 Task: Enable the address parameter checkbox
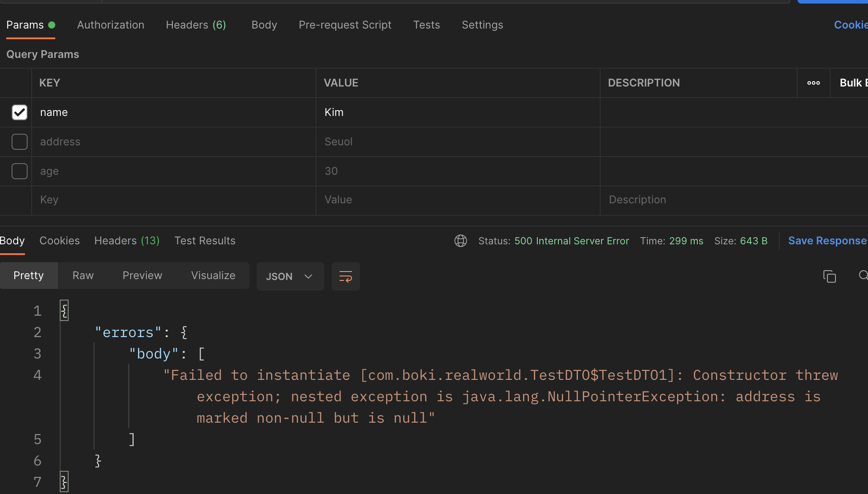(x=20, y=142)
